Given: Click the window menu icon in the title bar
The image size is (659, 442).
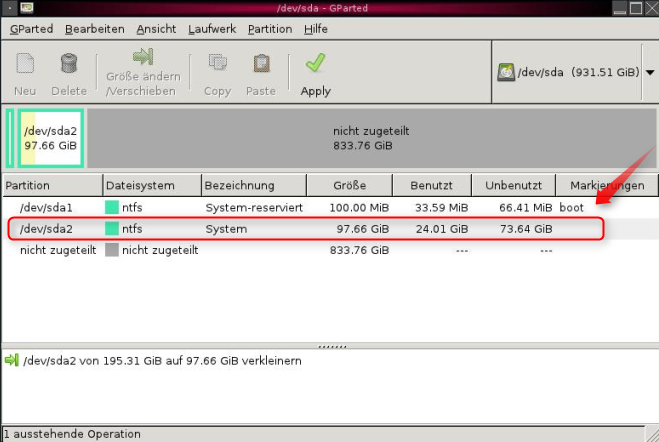Looking at the screenshot, I should point(27,8).
